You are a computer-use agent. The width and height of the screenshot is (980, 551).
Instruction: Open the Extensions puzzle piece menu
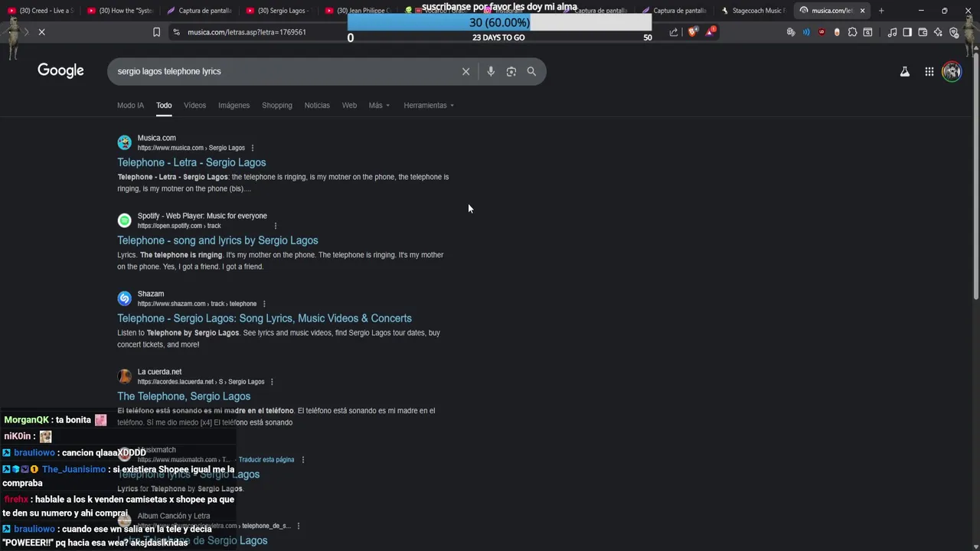click(x=852, y=32)
